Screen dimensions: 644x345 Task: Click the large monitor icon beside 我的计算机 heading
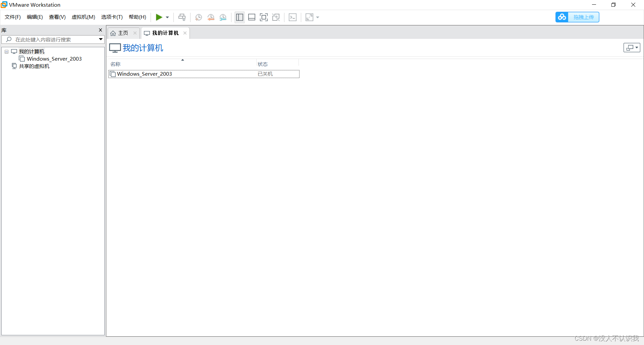point(115,48)
